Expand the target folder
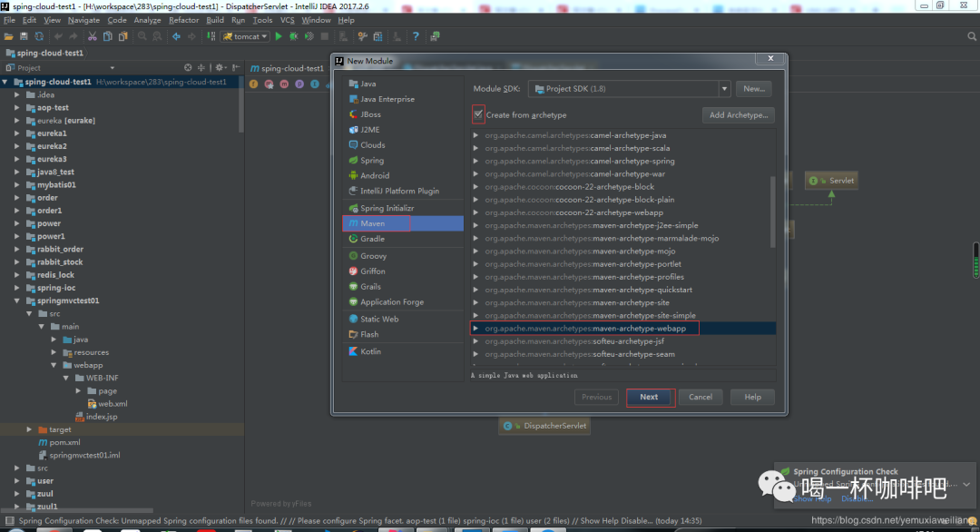Image resolution: width=980 pixels, height=532 pixels. click(x=29, y=429)
